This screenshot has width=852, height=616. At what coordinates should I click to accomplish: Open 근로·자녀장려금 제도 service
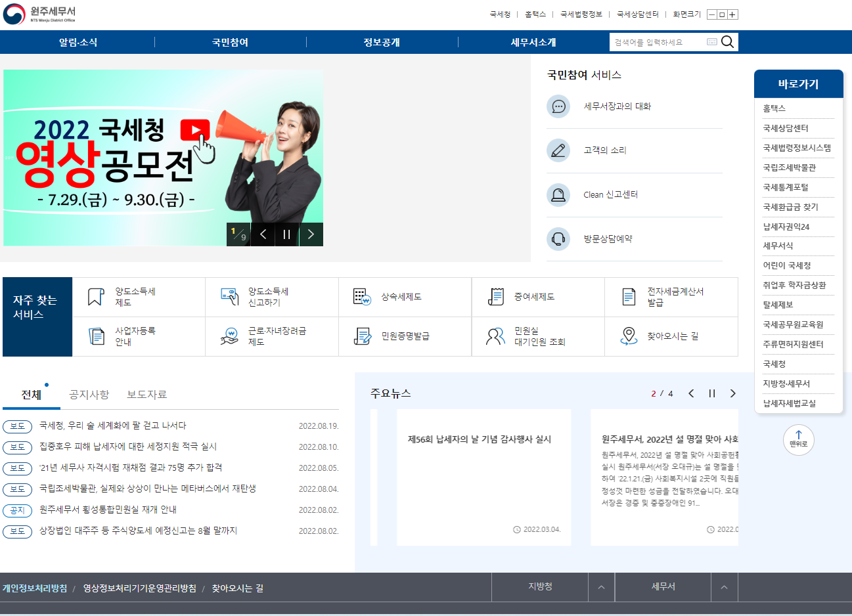coord(272,336)
